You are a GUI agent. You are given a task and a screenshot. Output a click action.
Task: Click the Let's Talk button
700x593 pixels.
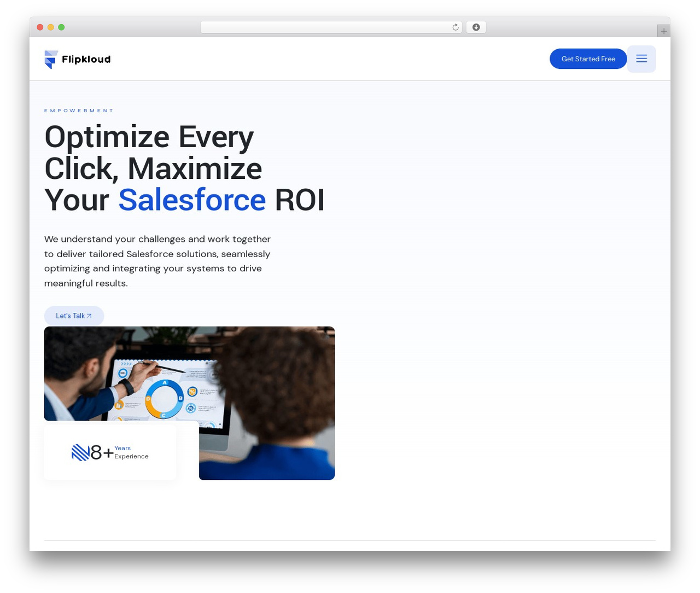[74, 316]
